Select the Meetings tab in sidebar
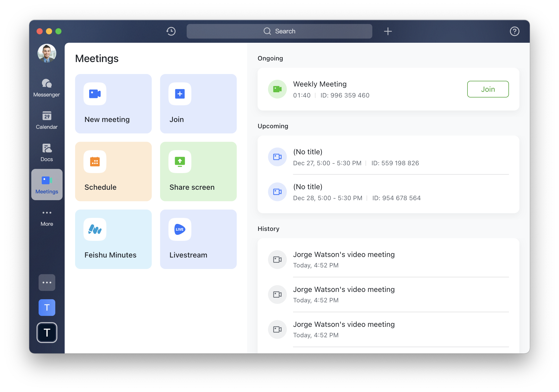Viewport: 559px width, 392px height. click(x=46, y=185)
